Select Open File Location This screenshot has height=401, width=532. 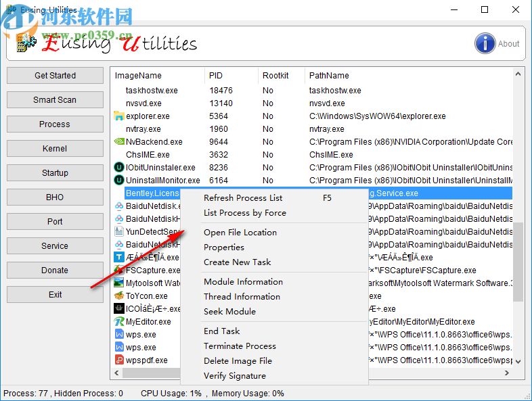pos(274,233)
